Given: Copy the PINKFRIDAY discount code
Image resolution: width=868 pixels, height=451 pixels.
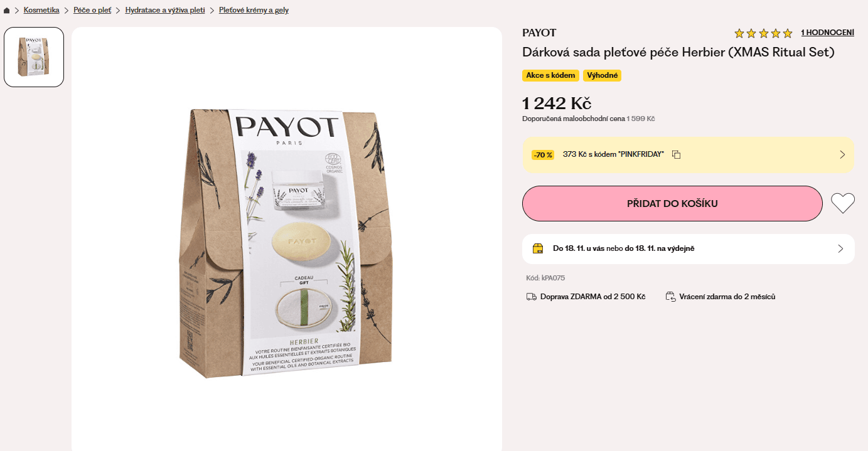Looking at the screenshot, I should pyautogui.click(x=676, y=154).
